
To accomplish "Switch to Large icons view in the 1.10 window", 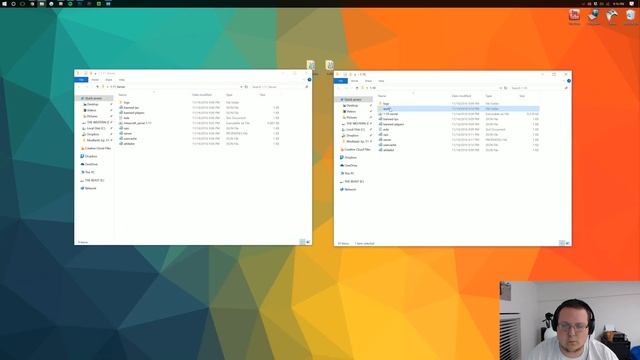I will coord(568,243).
